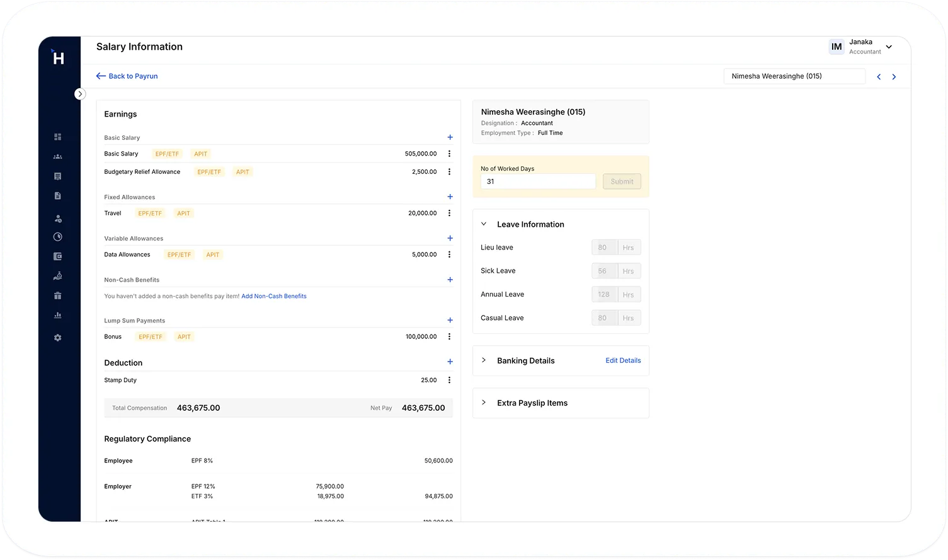This screenshot has height=560, width=948.
Task: Click the Submit button for worked days
Action: pyautogui.click(x=622, y=181)
